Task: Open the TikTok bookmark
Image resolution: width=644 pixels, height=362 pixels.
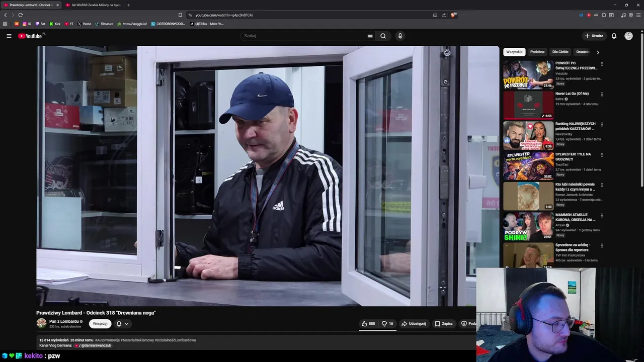Action: coord(207,24)
